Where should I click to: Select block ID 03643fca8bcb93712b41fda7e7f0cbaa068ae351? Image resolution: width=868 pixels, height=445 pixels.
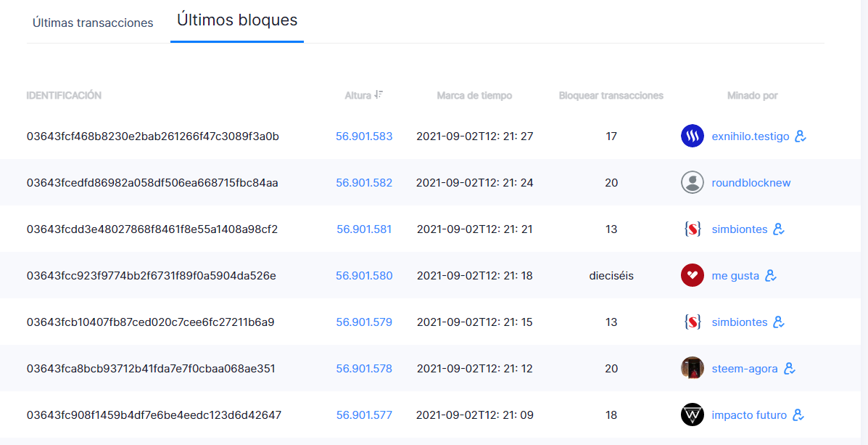[x=151, y=369]
